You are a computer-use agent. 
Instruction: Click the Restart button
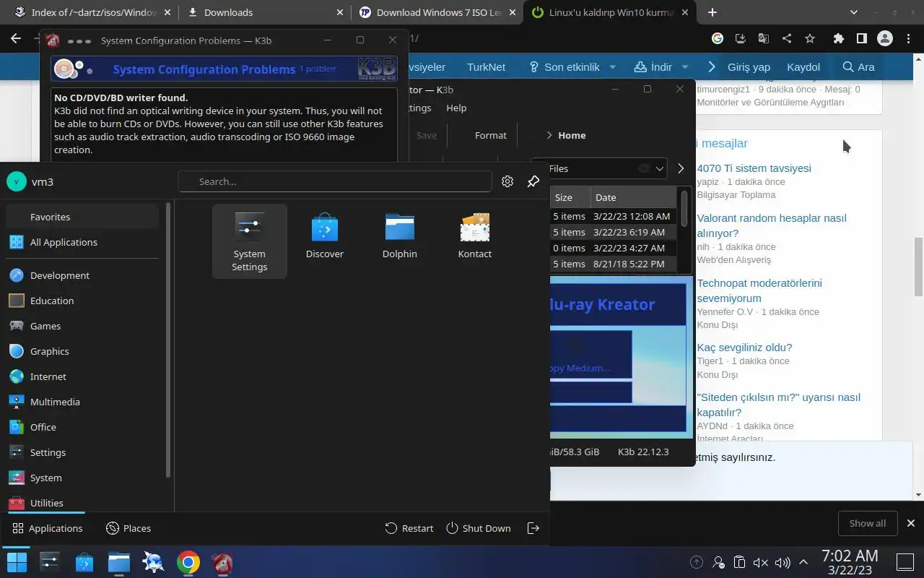pyautogui.click(x=409, y=528)
